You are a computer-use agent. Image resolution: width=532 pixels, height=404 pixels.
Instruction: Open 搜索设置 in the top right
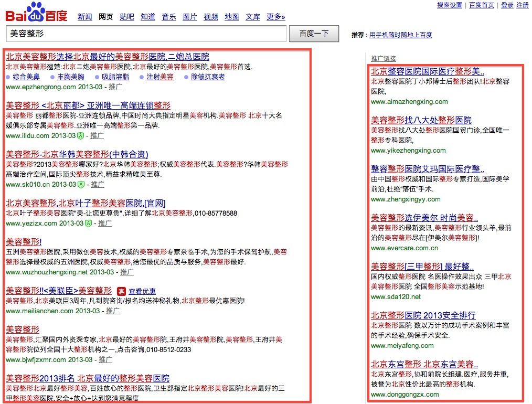450,5
